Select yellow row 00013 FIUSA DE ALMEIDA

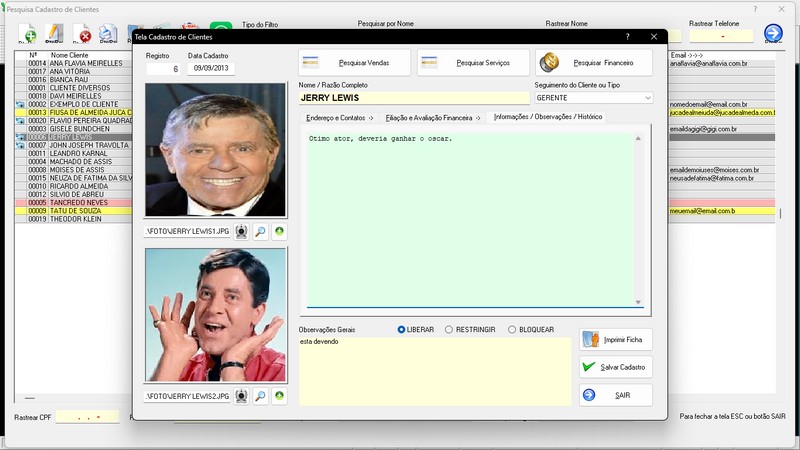point(73,112)
